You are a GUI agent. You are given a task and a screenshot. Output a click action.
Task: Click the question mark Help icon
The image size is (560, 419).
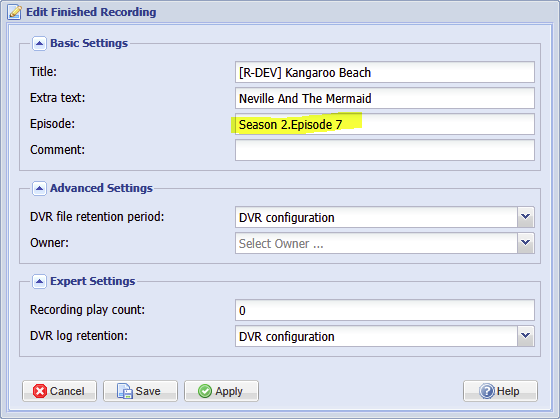pos(487,391)
